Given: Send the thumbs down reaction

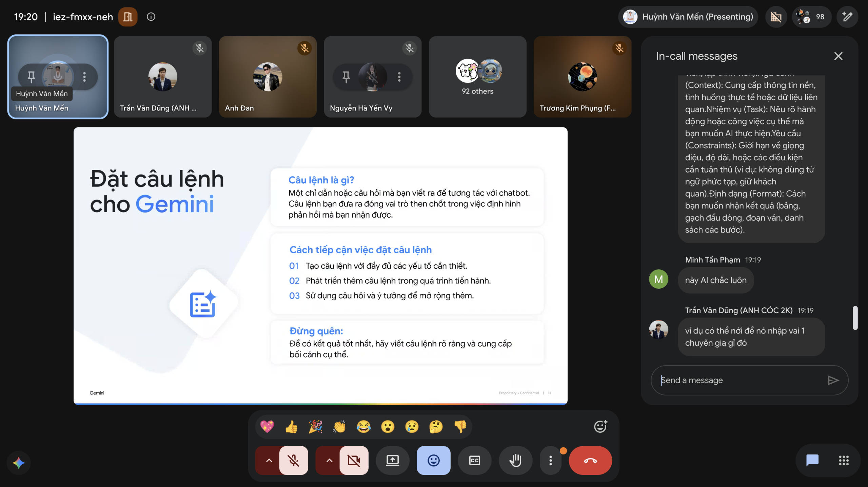Looking at the screenshot, I should click(460, 426).
